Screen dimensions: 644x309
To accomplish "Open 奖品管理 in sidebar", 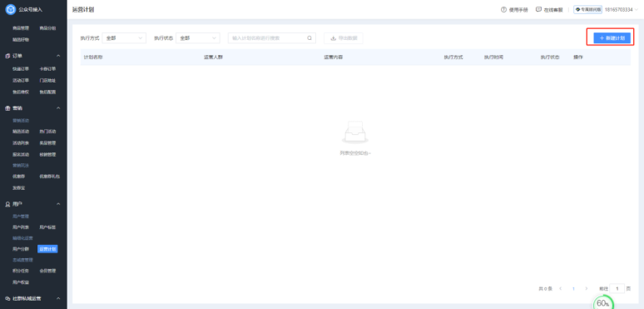I will (x=47, y=143).
